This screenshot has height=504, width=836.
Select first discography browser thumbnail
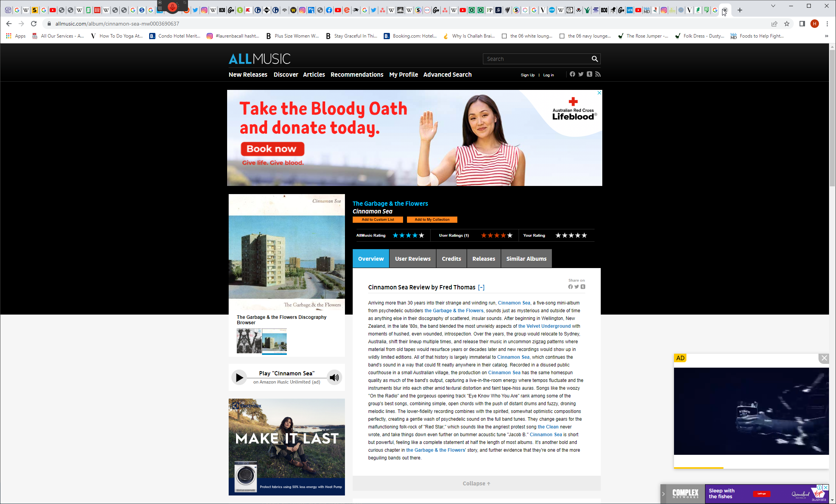click(x=249, y=341)
